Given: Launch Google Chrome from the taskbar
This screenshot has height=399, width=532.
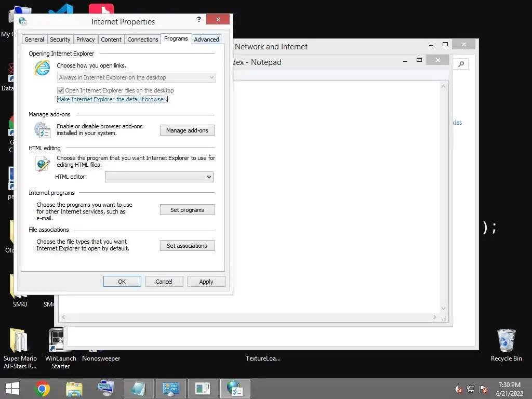Looking at the screenshot, I should pos(42,389).
